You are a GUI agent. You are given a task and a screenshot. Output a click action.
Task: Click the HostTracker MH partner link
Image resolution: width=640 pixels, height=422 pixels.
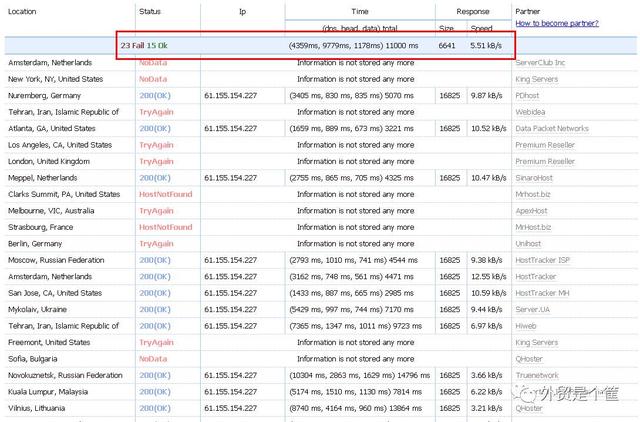[543, 293]
